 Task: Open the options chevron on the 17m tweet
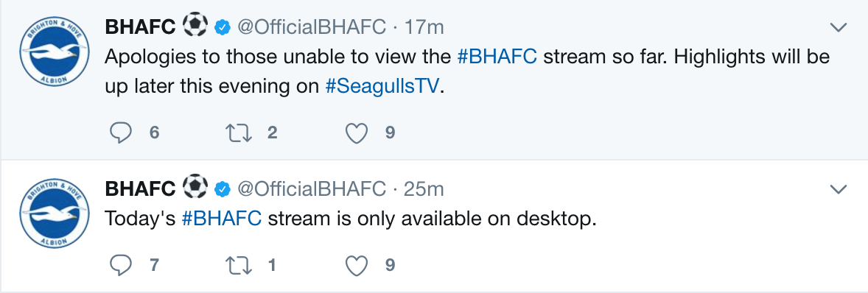(x=839, y=27)
